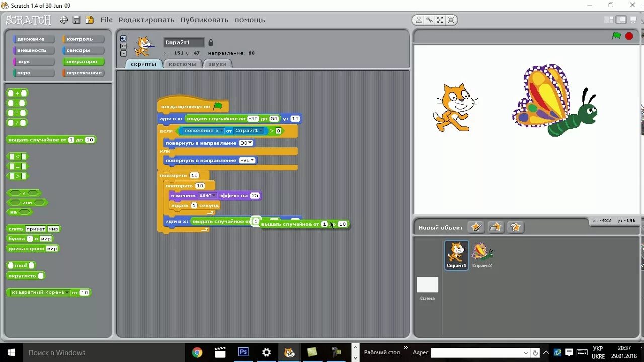Viewport: 644px width, 362px height.
Task: Select the операторы block category
Action: (x=83, y=61)
